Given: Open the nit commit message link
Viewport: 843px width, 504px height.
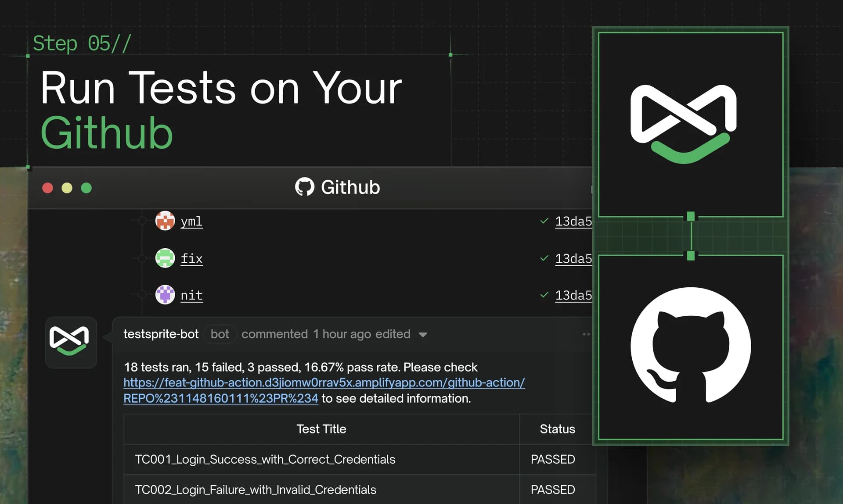Looking at the screenshot, I should [x=191, y=295].
